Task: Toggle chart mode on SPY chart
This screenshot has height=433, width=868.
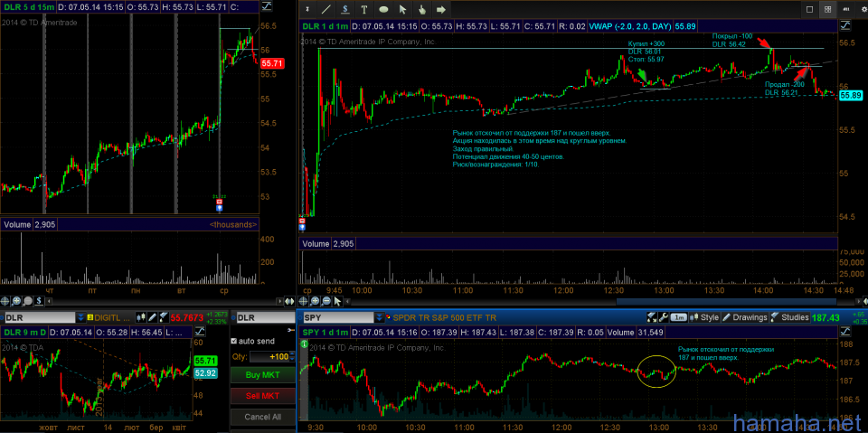Action: [x=845, y=331]
